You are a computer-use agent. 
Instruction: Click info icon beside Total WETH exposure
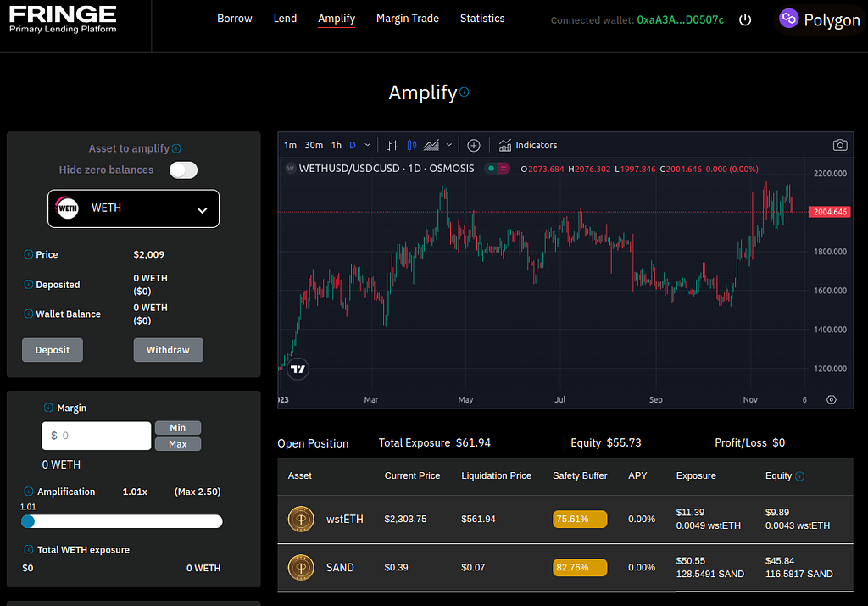tap(28, 549)
